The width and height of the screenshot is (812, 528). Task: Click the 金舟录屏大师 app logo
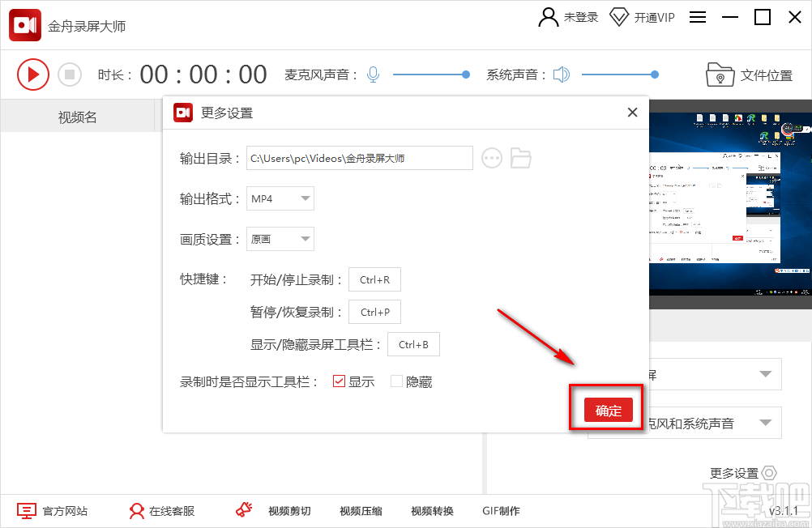pos(25,25)
